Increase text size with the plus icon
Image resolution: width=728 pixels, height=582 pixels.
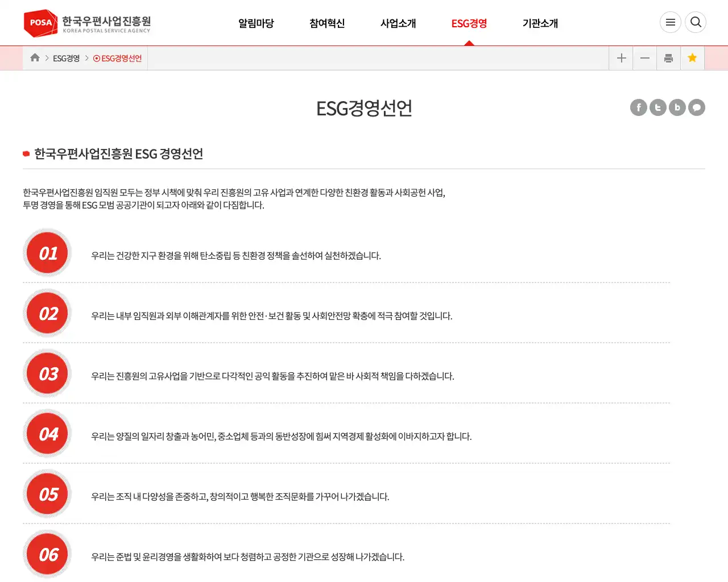pyautogui.click(x=621, y=57)
